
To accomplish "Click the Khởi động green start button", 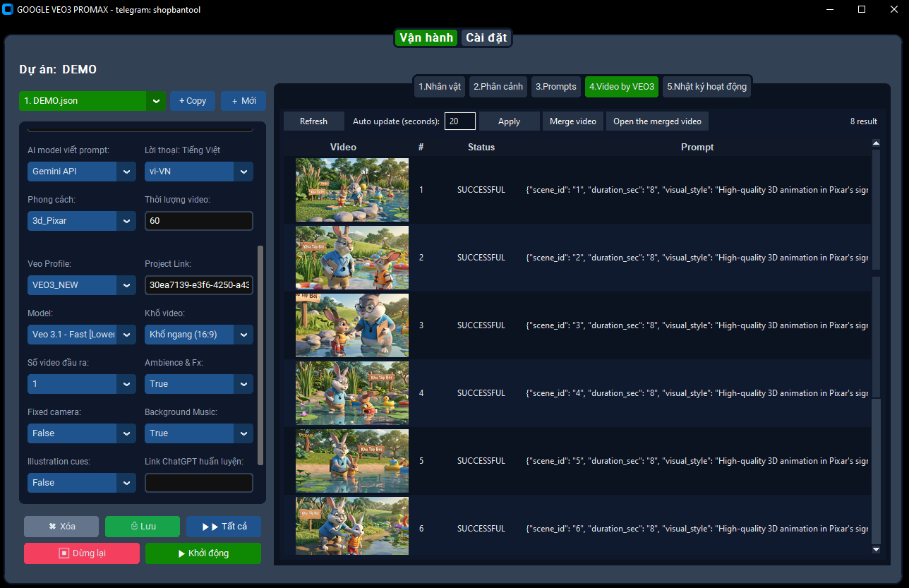I will [x=203, y=553].
